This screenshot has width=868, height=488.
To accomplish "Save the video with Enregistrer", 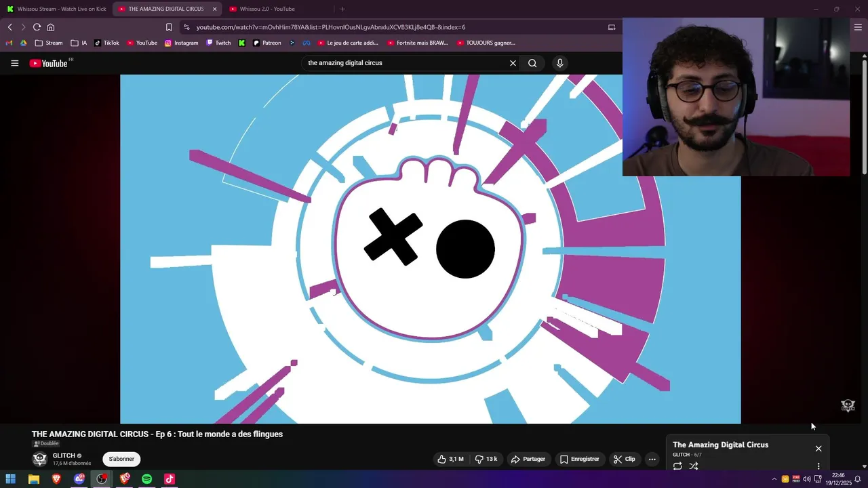I will click(x=579, y=459).
